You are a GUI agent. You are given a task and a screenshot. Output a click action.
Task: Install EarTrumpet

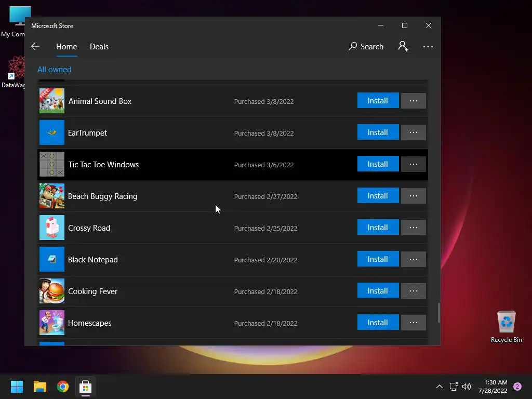pos(378,132)
